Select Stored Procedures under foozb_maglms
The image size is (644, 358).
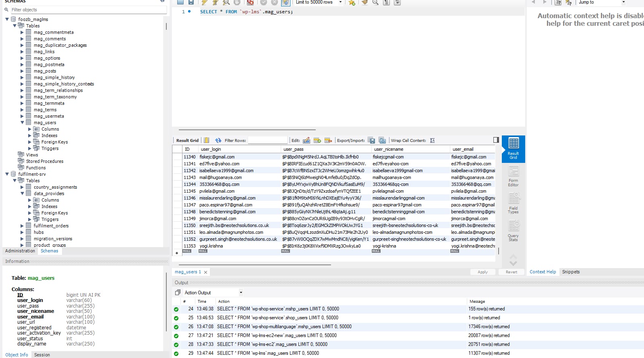coord(45,161)
